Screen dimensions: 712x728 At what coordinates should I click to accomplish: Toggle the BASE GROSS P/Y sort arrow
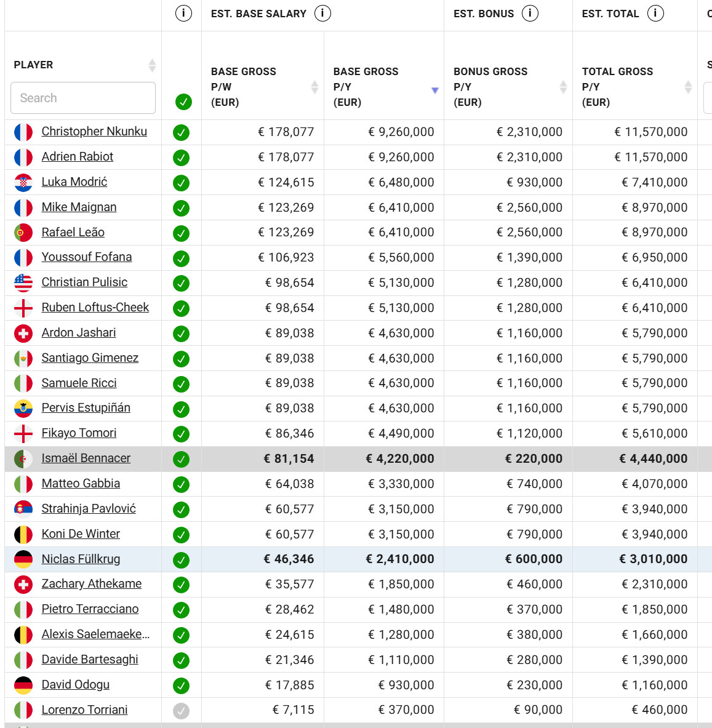(435, 90)
